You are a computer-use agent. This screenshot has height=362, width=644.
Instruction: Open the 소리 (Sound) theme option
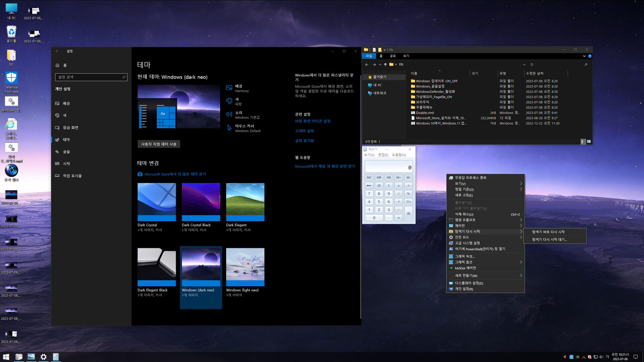[243, 115]
